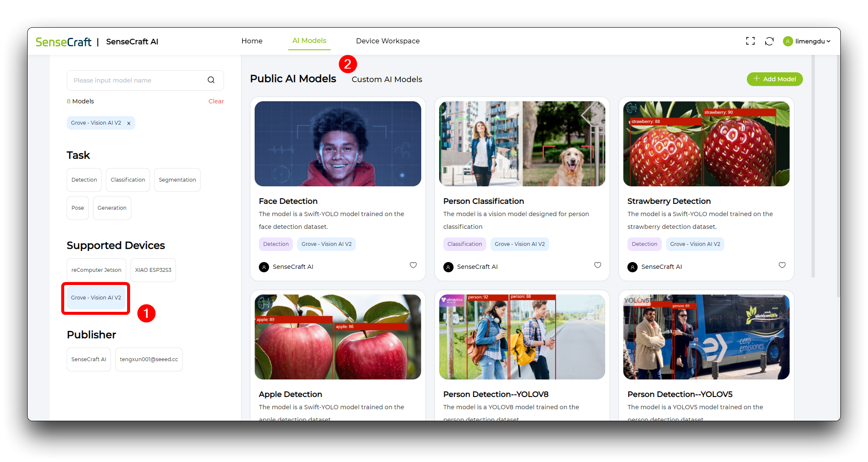
Task: Filter by SenseCraft AI publisher
Action: click(89, 359)
